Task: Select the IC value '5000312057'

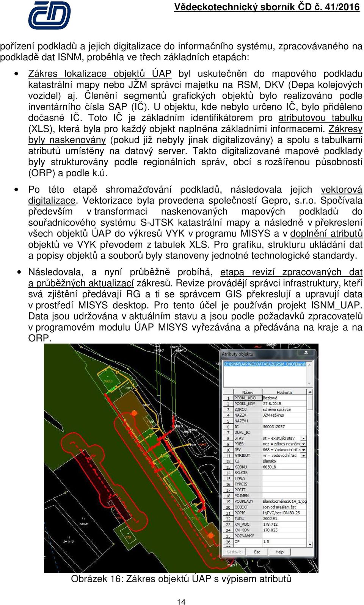Action: click(x=284, y=427)
